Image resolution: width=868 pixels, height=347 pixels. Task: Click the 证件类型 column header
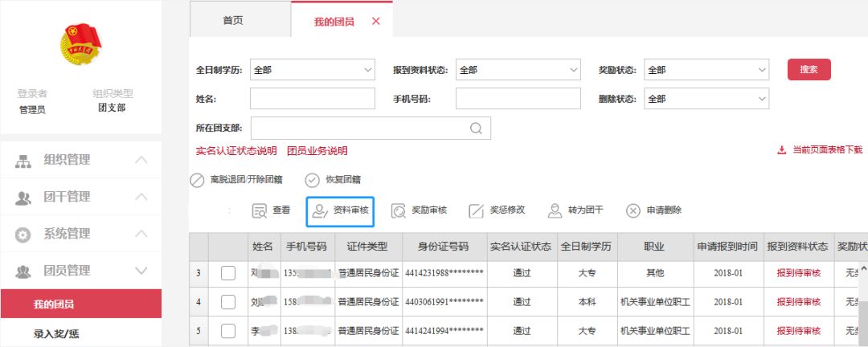click(x=367, y=247)
